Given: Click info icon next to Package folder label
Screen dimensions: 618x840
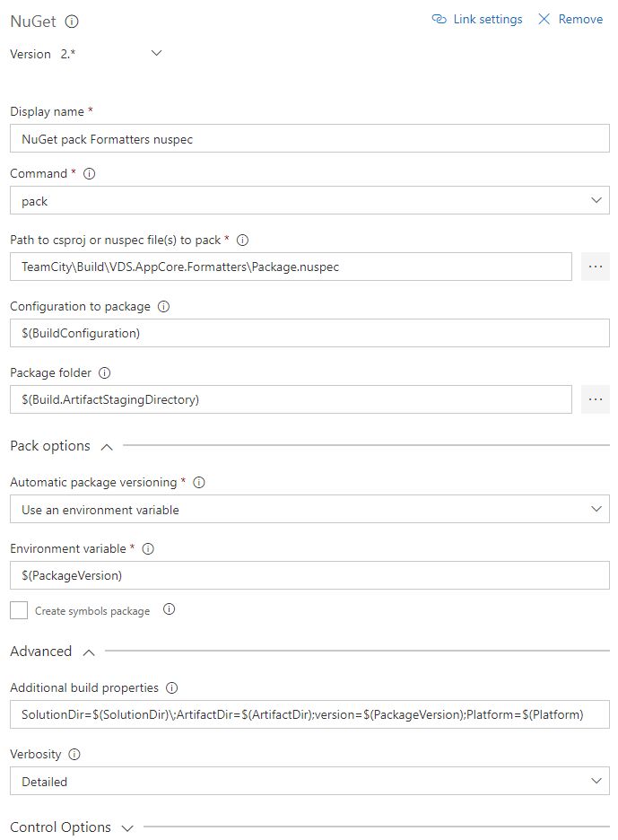Looking at the screenshot, I should [105, 372].
